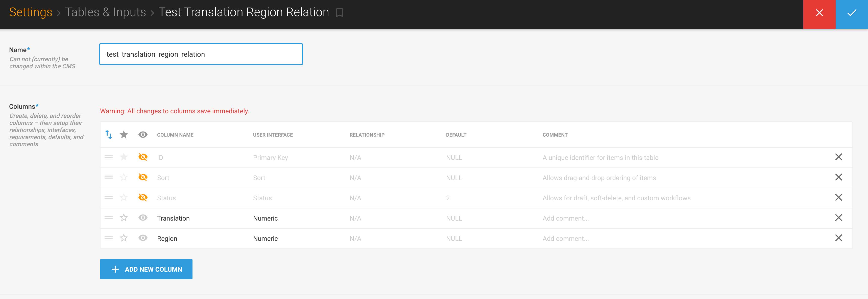Cancel changes with the red X button
Viewport: 868px width, 299px height.
click(819, 13)
